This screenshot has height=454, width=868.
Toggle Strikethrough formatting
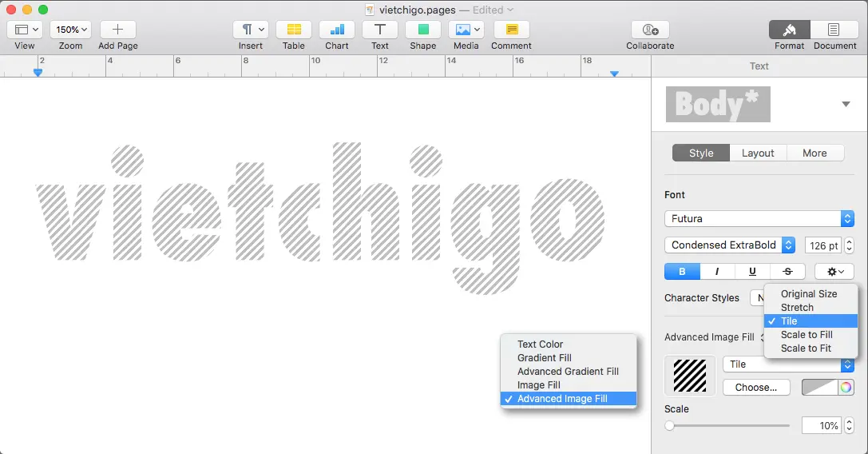pyautogui.click(x=787, y=271)
